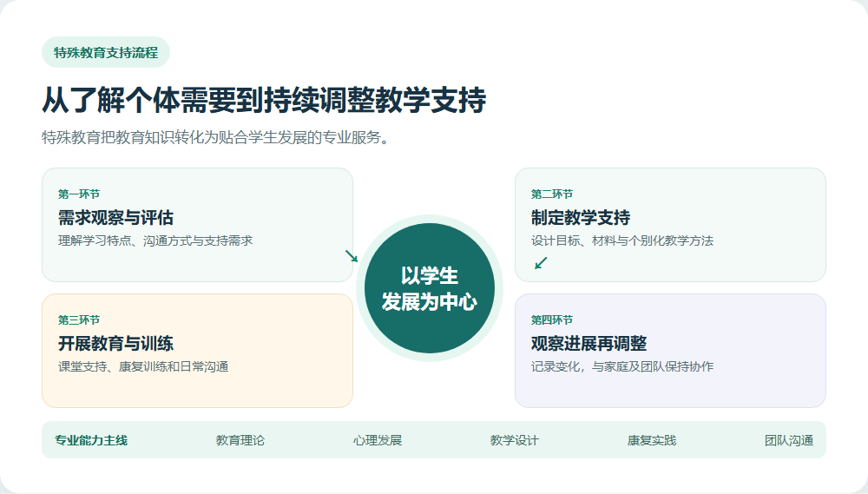This screenshot has height=494, width=868.
Task: Click the headline 从了解个体需要到持续调整教学支持
Action: pos(264,100)
